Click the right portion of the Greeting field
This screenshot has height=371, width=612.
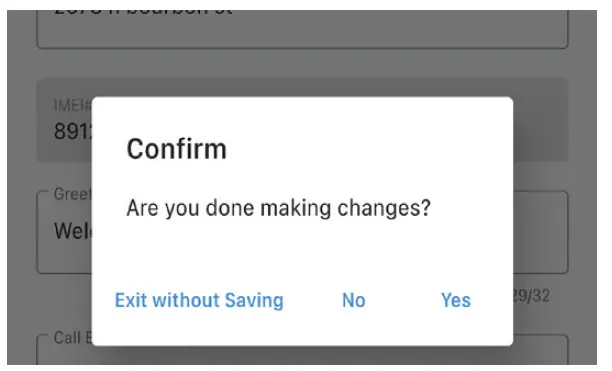pos(540,232)
